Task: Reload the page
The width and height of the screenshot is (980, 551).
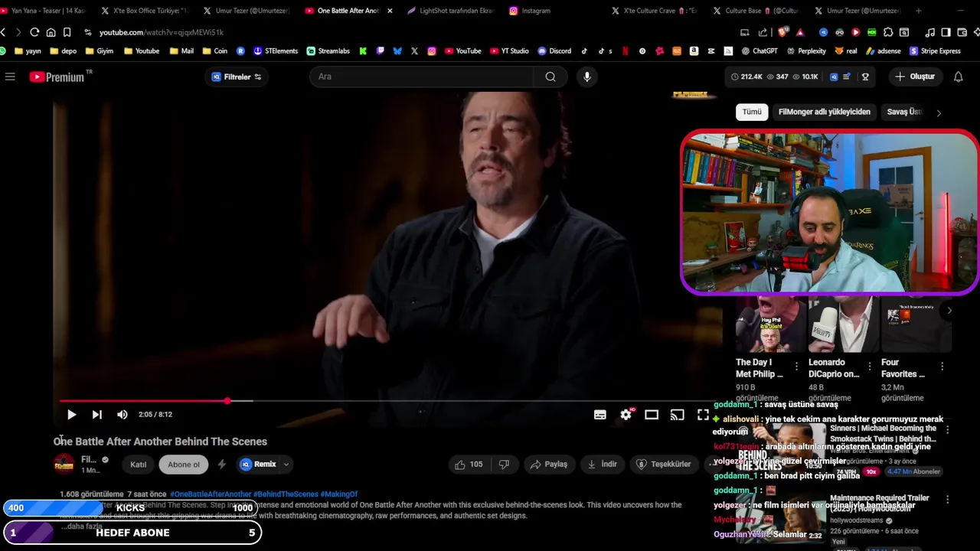Action: [x=34, y=32]
